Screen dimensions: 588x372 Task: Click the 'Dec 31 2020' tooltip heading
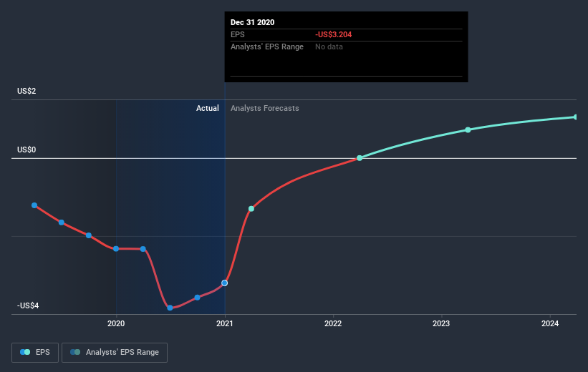click(x=252, y=22)
